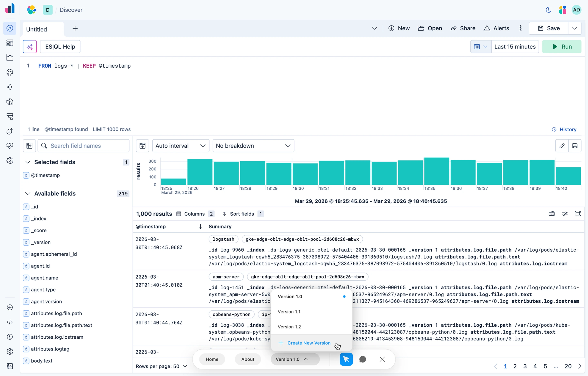Edit the visualization with pencil icon
588x376 pixels.
click(562, 146)
